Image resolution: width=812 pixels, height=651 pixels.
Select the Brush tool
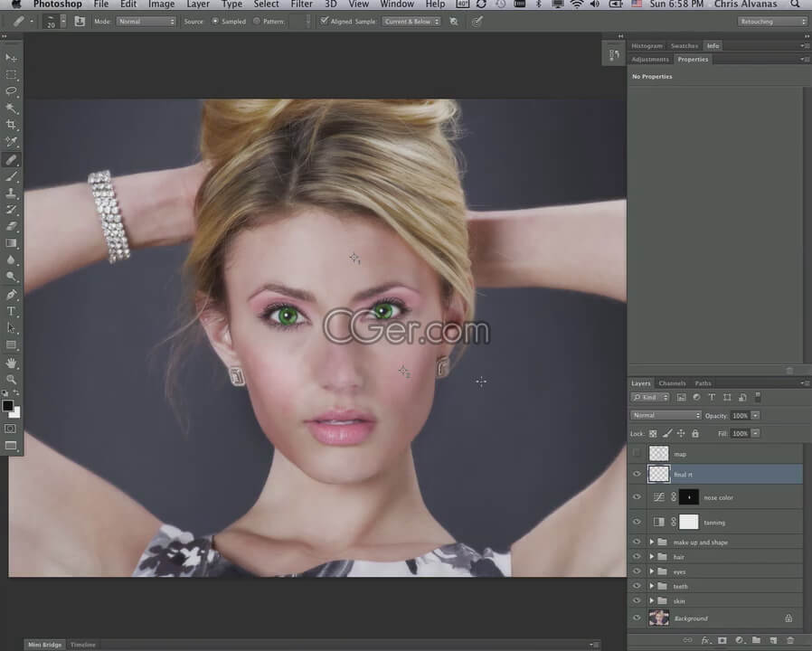point(11,176)
